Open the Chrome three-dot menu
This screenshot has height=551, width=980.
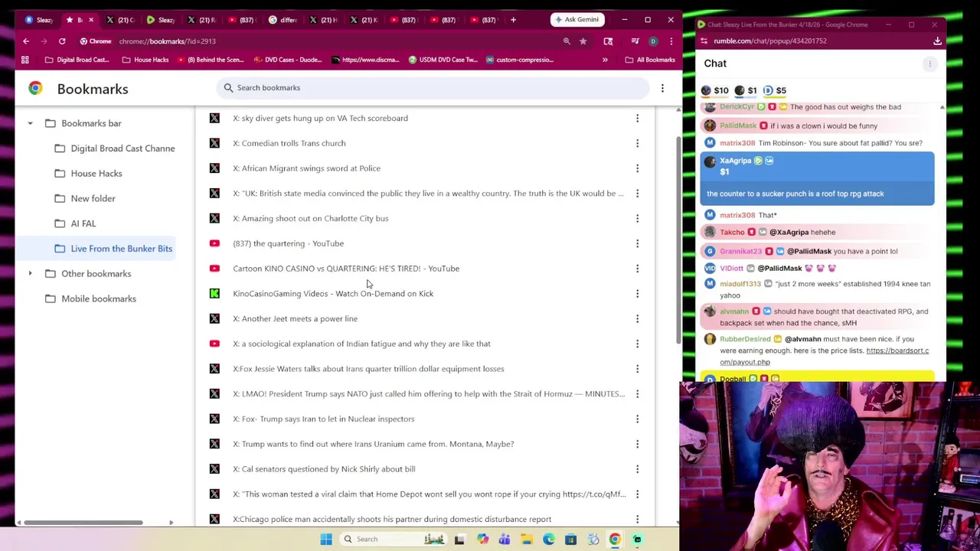pos(671,41)
